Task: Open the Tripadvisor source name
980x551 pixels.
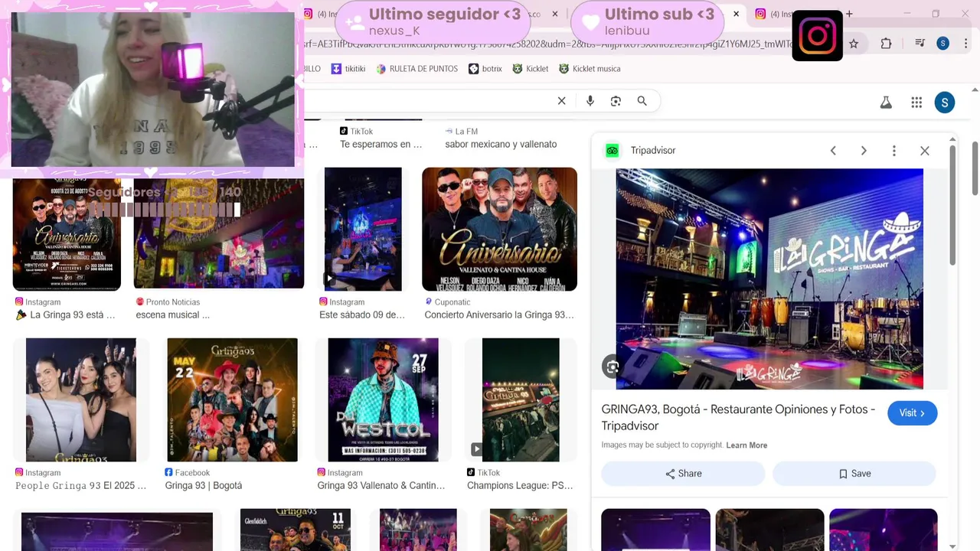Action: [653, 151]
